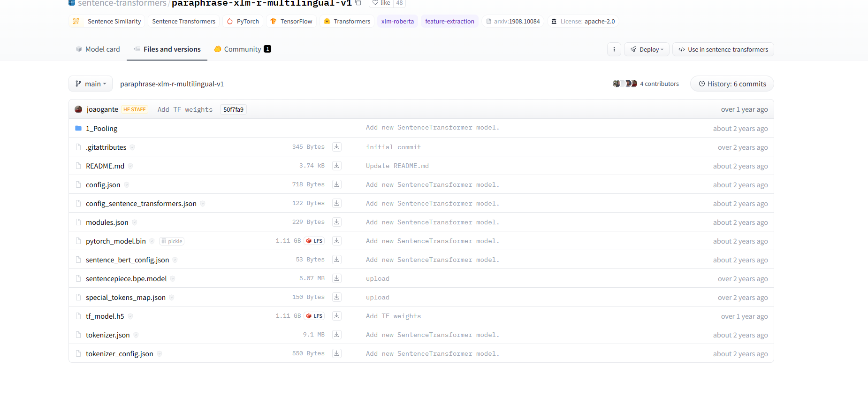Filter by the TensorFlow tag

point(291,21)
